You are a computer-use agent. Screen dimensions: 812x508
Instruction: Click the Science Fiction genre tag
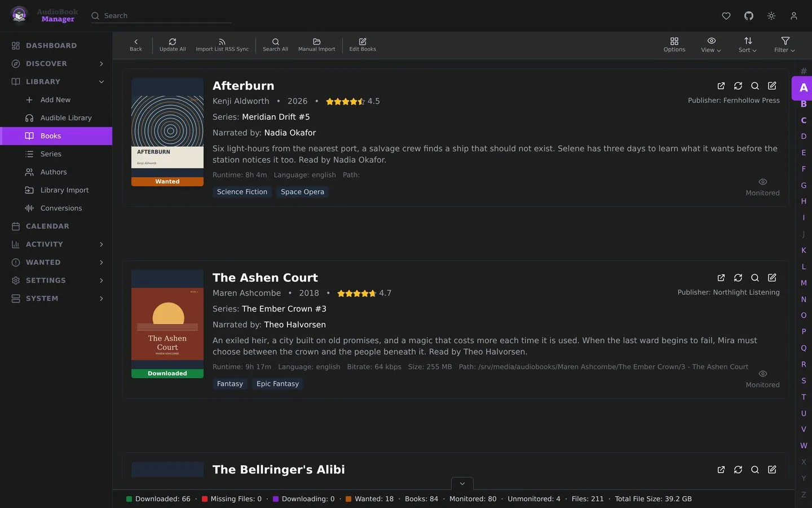(x=242, y=192)
